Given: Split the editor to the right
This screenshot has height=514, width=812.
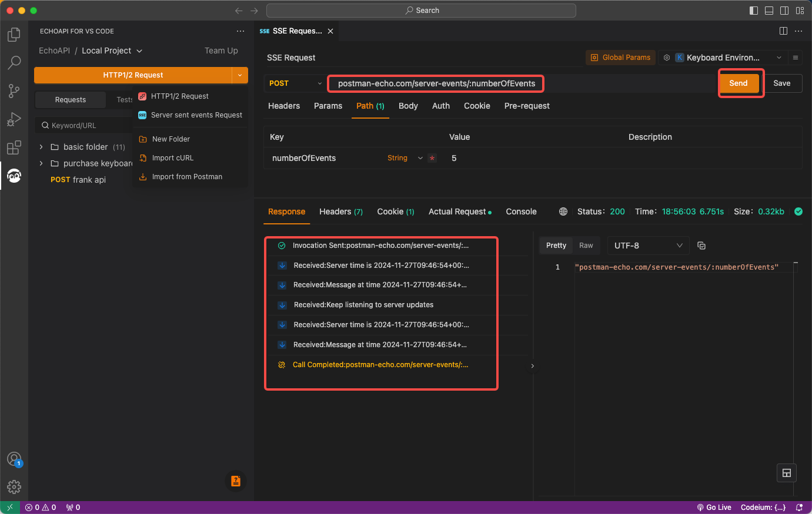Looking at the screenshot, I should pos(783,31).
